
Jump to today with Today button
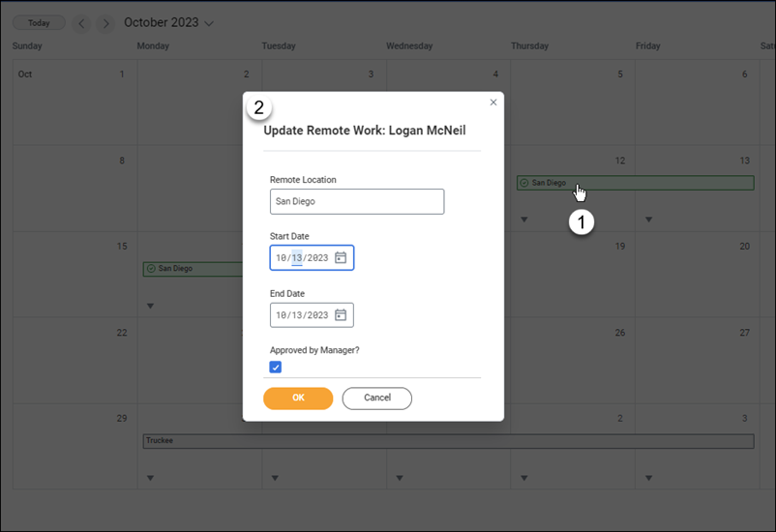pos(39,23)
